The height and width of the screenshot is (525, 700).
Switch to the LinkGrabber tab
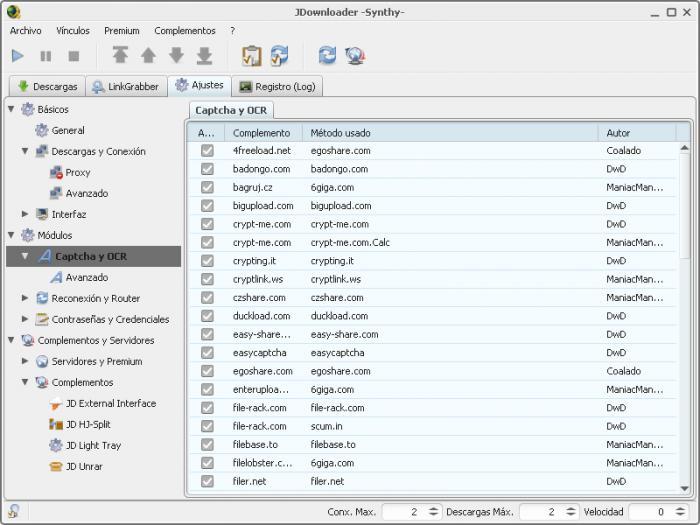coord(126,86)
